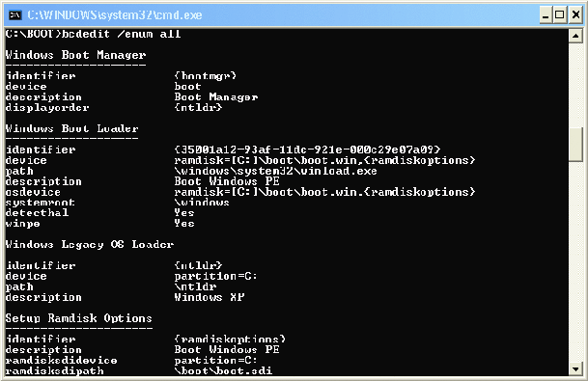Click the \boot\boot.sdi path value

(223, 370)
